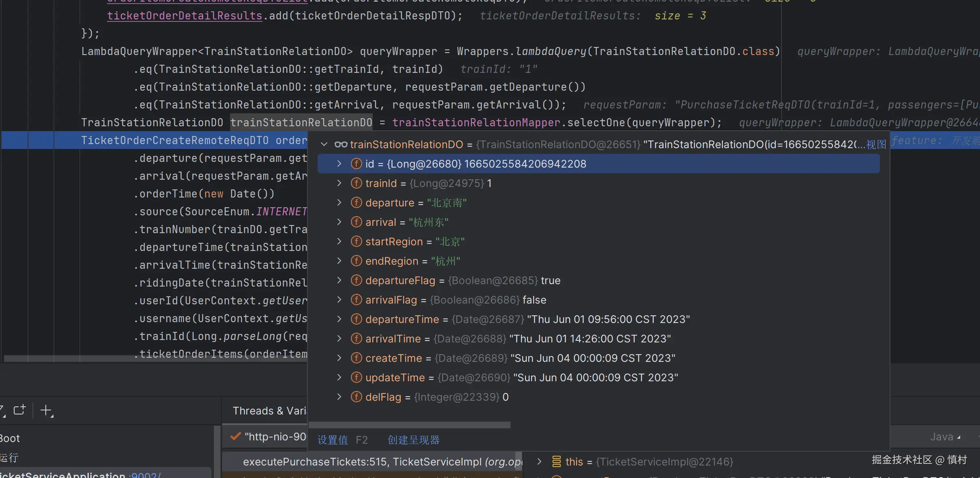The width and height of the screenshot is (980, 478).
Task: Expand the id Long field node
Action: tap(339, 164)
